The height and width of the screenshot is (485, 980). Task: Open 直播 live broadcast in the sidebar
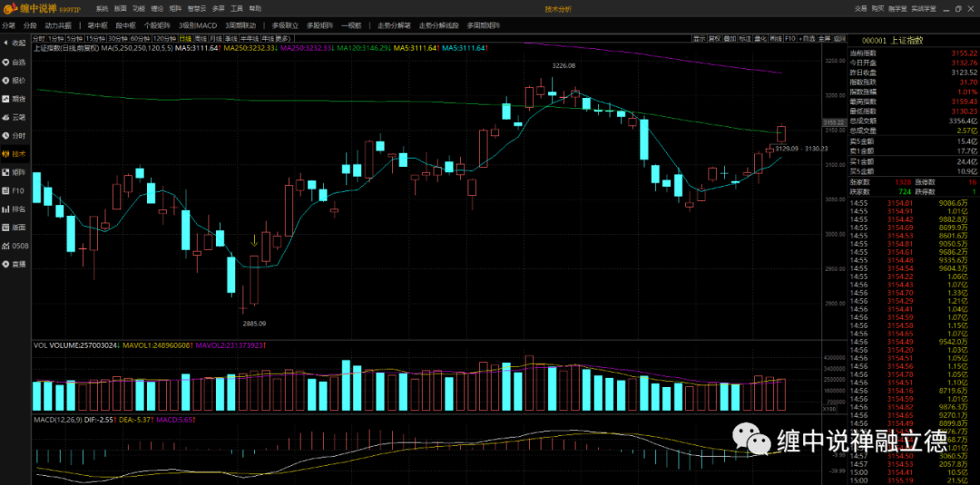coord(15,264)
